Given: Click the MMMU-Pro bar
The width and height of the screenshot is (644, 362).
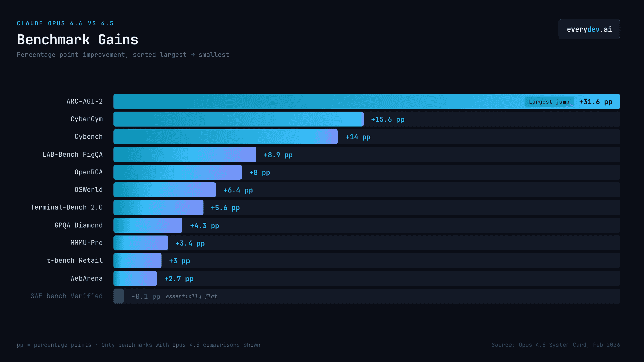Looking at the screenshot, I should (141, 243).
